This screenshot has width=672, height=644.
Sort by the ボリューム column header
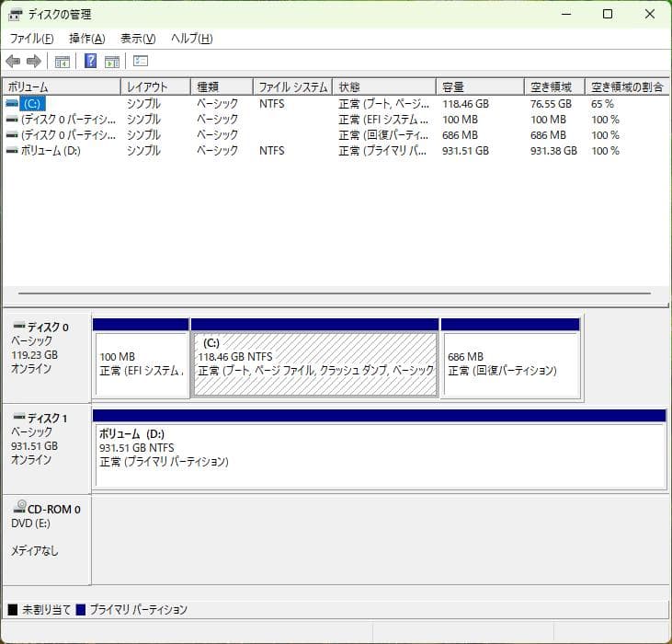pyautogui.click(x=62, y=87)
